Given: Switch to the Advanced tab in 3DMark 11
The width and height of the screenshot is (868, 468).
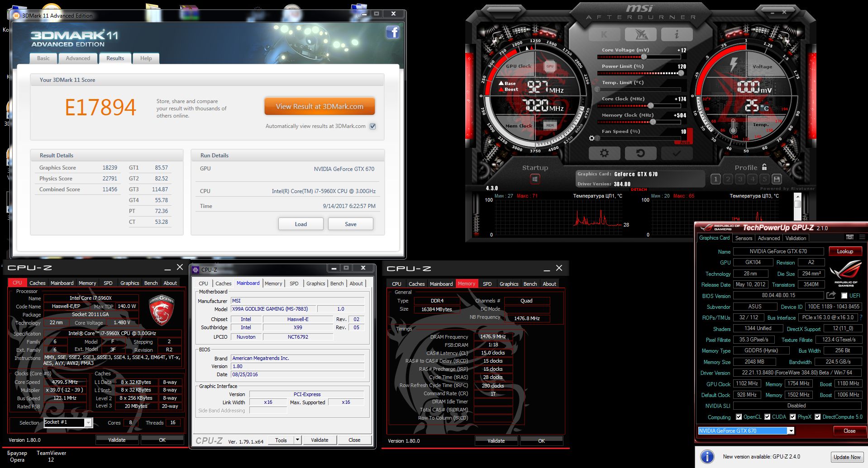Looking at the screenshot, I should coord(78,58).
